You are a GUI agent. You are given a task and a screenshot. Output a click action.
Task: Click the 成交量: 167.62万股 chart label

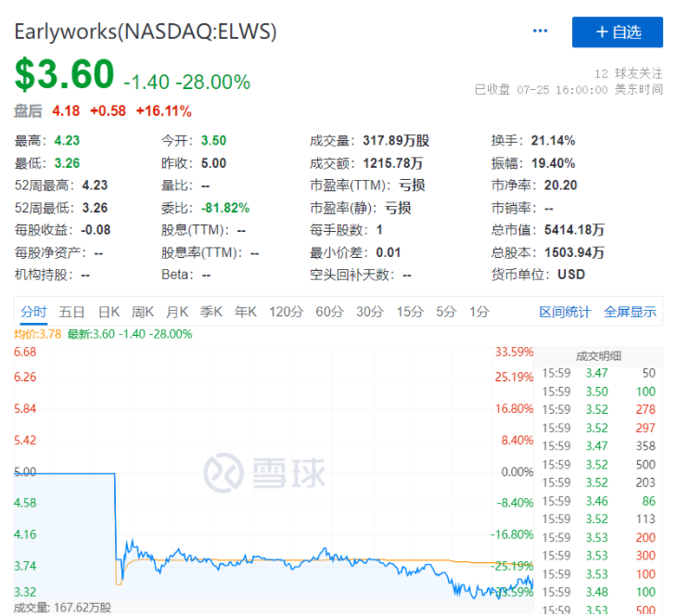[x=62, y=608]
